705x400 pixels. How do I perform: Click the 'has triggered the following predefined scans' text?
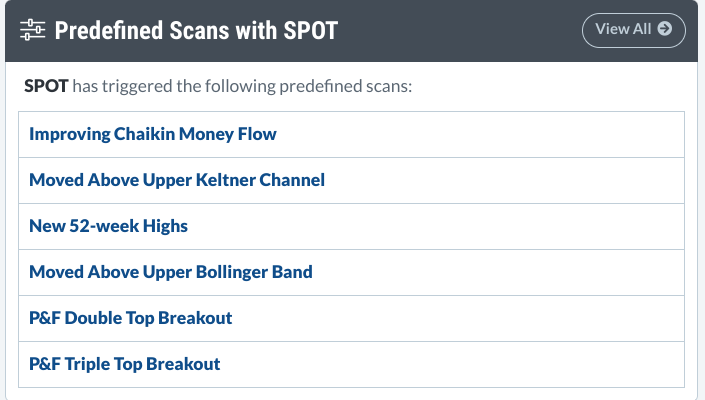[242, 86]
